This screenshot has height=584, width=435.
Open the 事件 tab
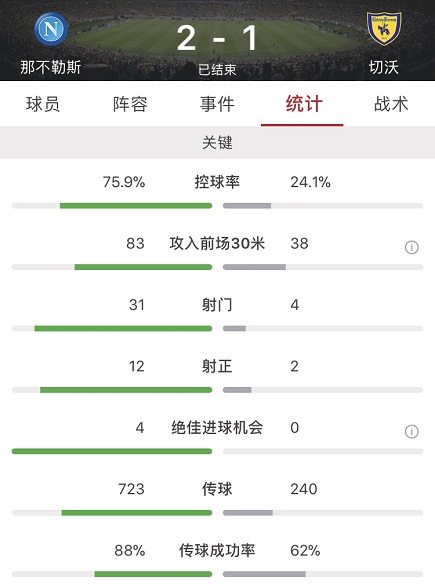coord(217,104)
